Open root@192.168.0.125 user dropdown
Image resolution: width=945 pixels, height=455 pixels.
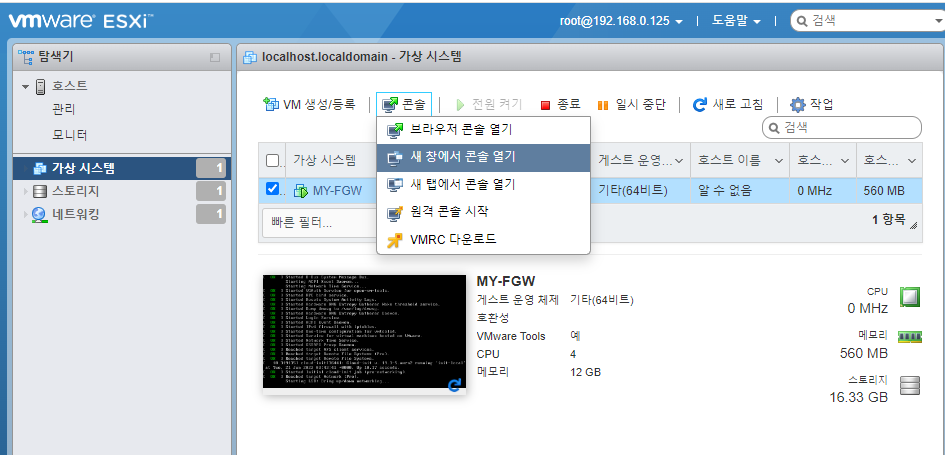pos(621,20)
